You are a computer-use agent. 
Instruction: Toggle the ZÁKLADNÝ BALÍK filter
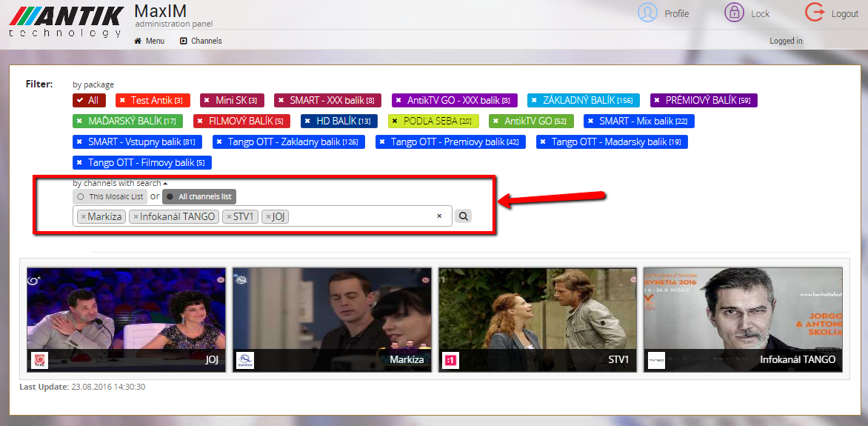[584, 100]
